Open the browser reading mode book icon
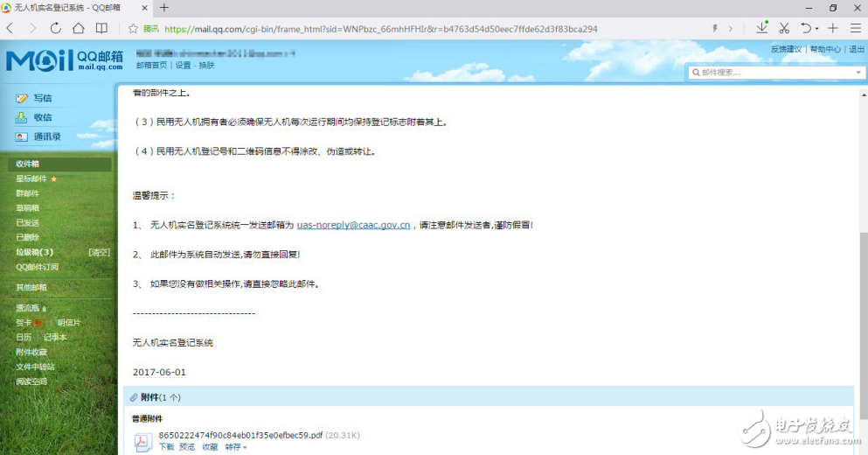 point(102,28)
